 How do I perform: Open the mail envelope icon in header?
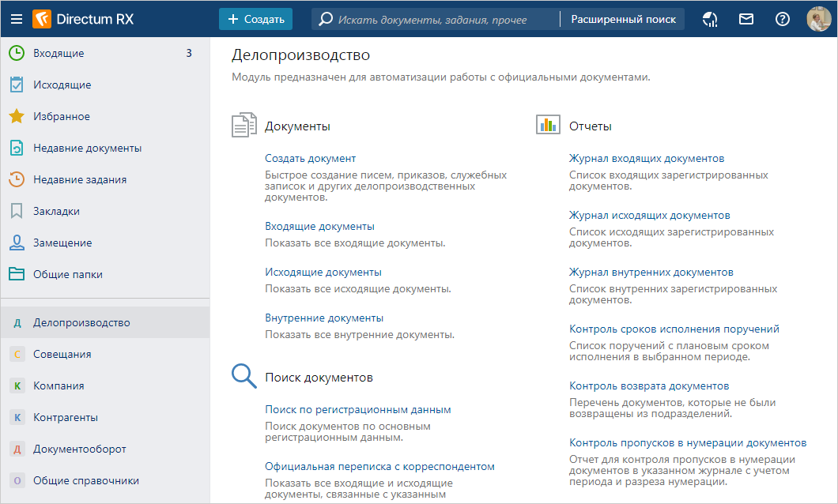tap(746, 19)
